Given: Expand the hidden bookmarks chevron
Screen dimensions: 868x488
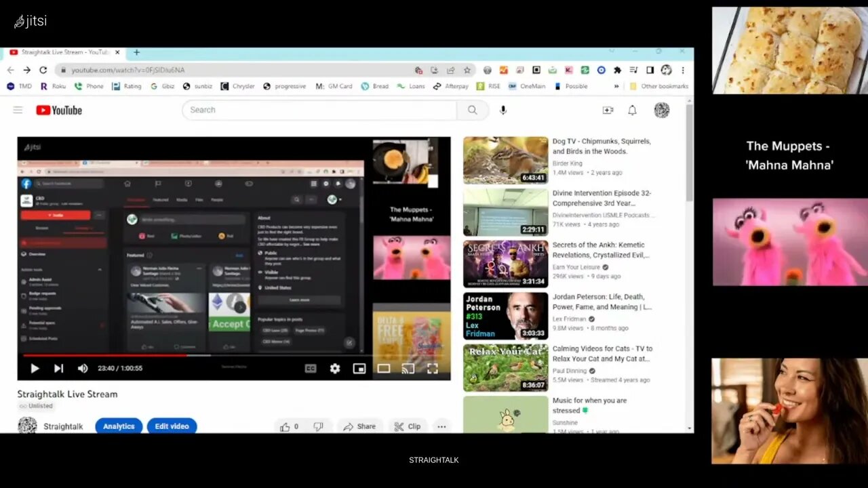Looking at the screenshot, I should click(616, 86).
